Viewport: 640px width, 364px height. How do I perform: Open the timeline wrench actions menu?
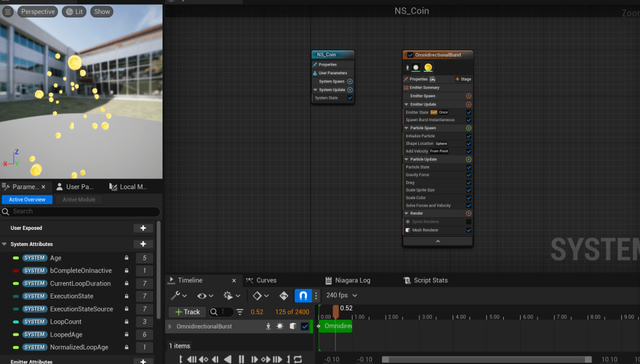click(x=179, y=295)
